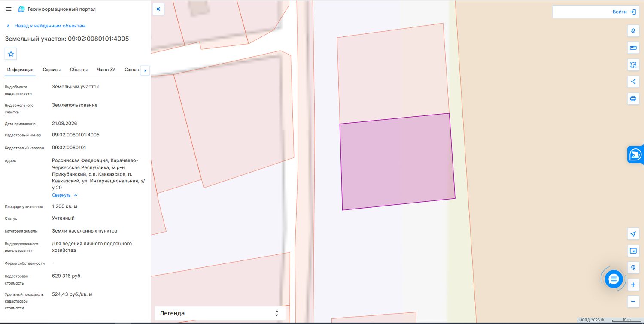644x324 pixels.
Task: Switch to the Информация tab
Action: (20, 70)
